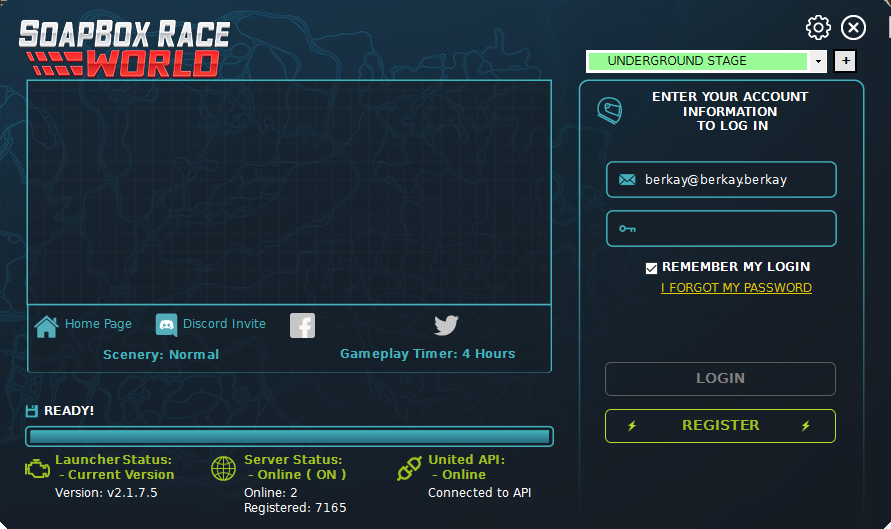Viewport: 891px width, 529px height.
Task: Click the READY! status text
Action: click(69, 410)
